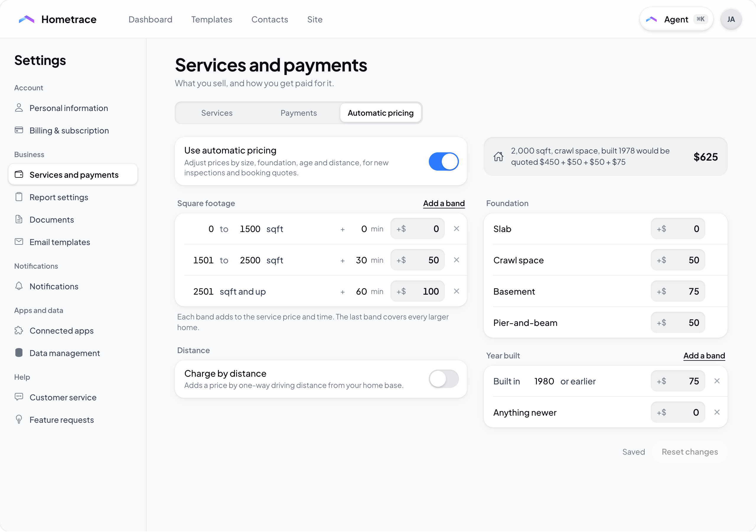756x532 pixels.
Task: Remove the 0 to 1500 sqft band
Action: pyautogui.click(x=456, y=229)
